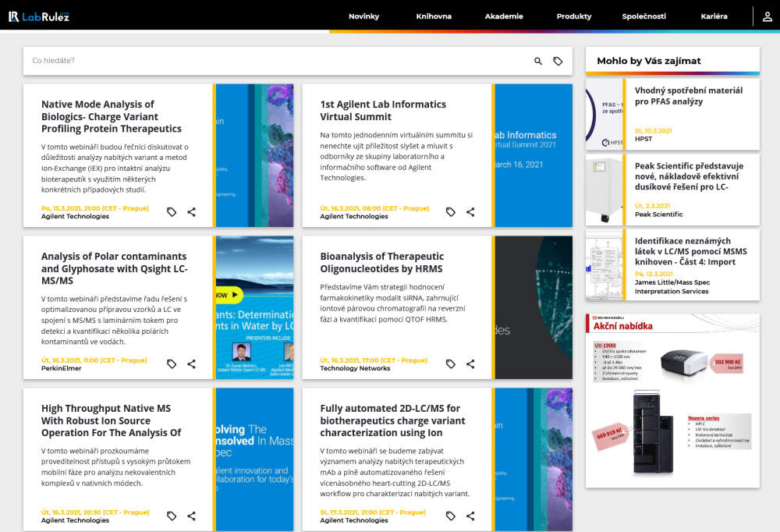Click the Lab Informatics Summit blue thumbnail

pos(534,155)
